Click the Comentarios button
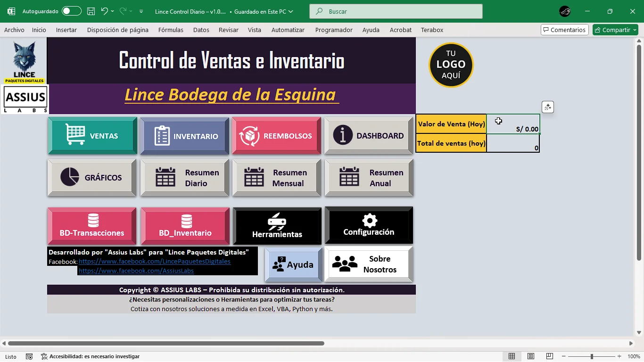644x362 pixels. (x=564, y=29)
